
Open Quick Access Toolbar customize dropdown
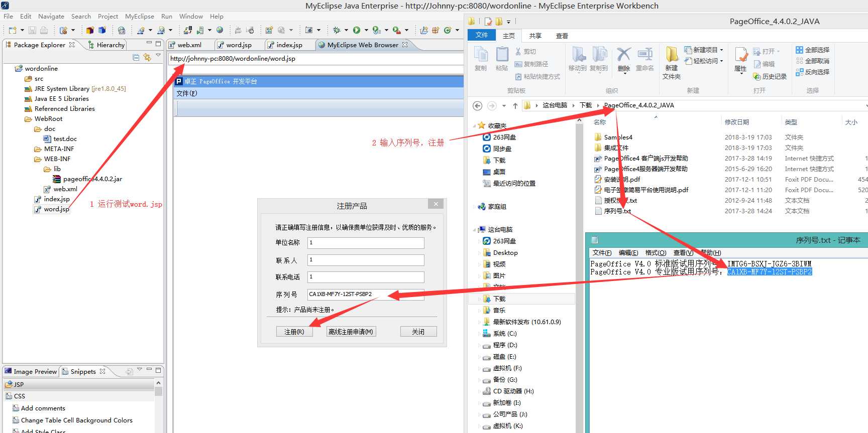508,22
